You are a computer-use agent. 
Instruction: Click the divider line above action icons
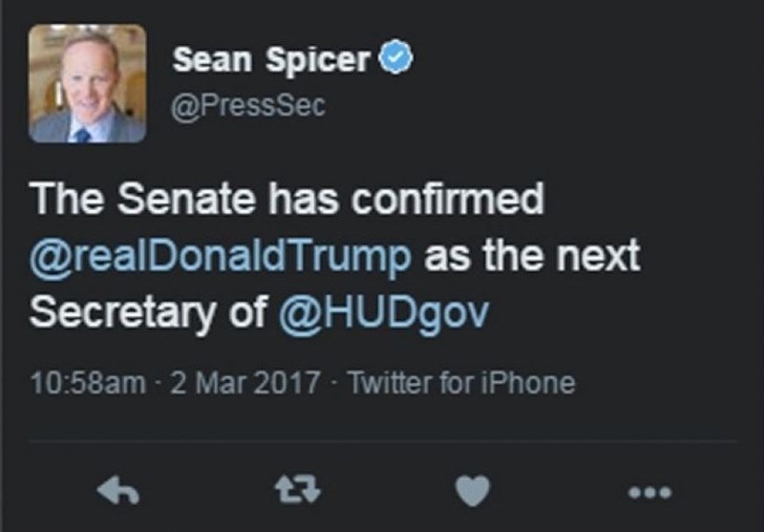tap(384, 442)
